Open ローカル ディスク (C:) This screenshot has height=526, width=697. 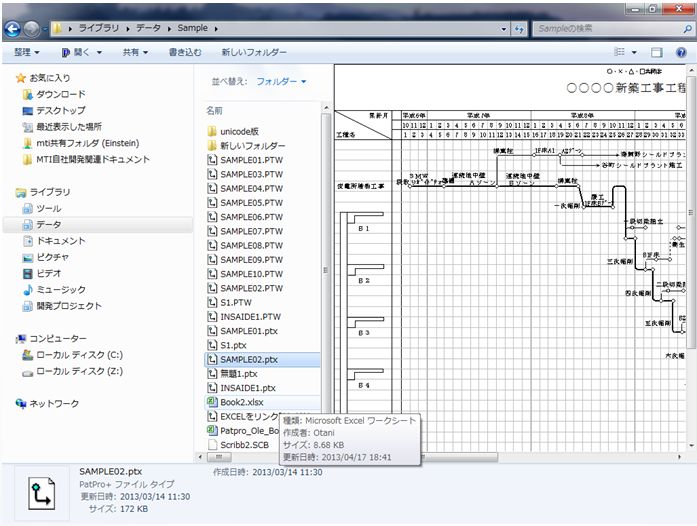coord(79,355)
